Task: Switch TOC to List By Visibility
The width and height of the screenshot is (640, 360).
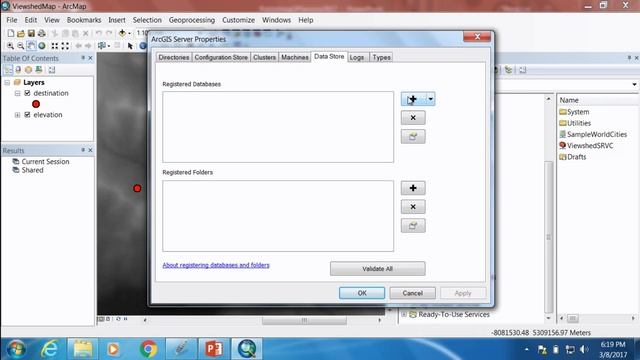Action: pyautogui.click(x=28, y=70)
